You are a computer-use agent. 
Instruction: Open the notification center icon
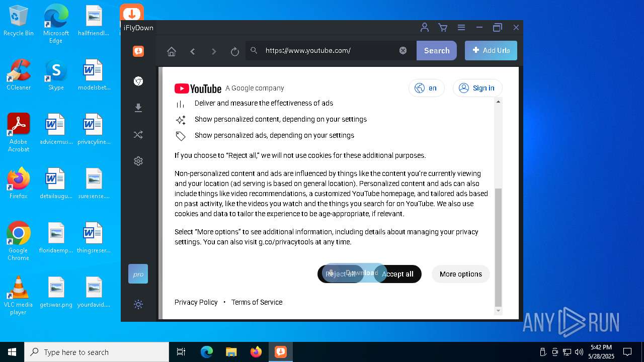[627, 352]
